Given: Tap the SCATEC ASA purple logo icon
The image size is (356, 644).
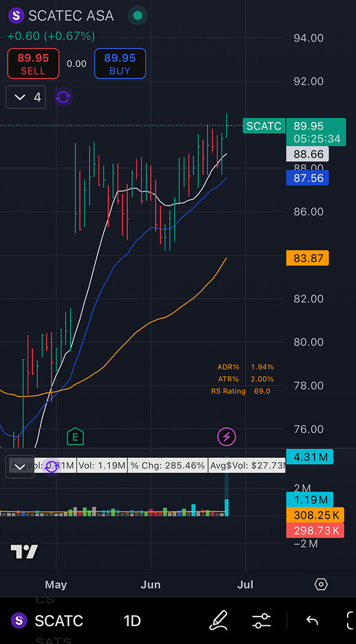Looking at the screenshot, I should pyautogui.click(x=17, y=16).
